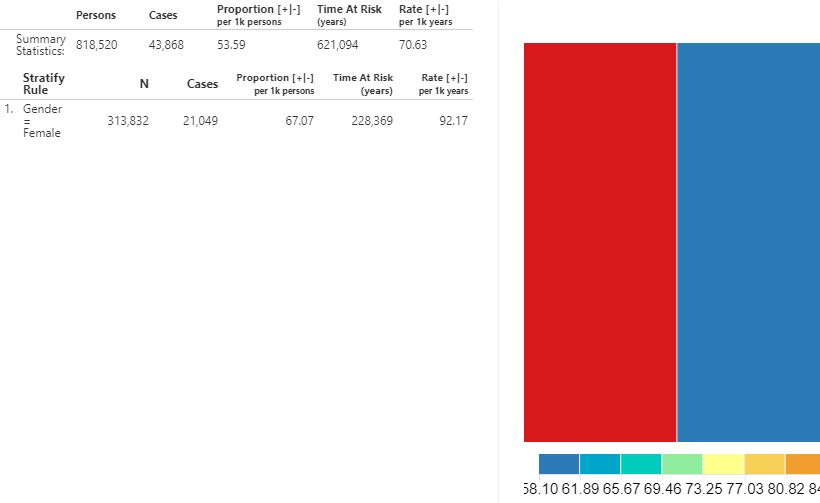
Task: Pick the light green legend swatch
Action: tap(682, 464)
